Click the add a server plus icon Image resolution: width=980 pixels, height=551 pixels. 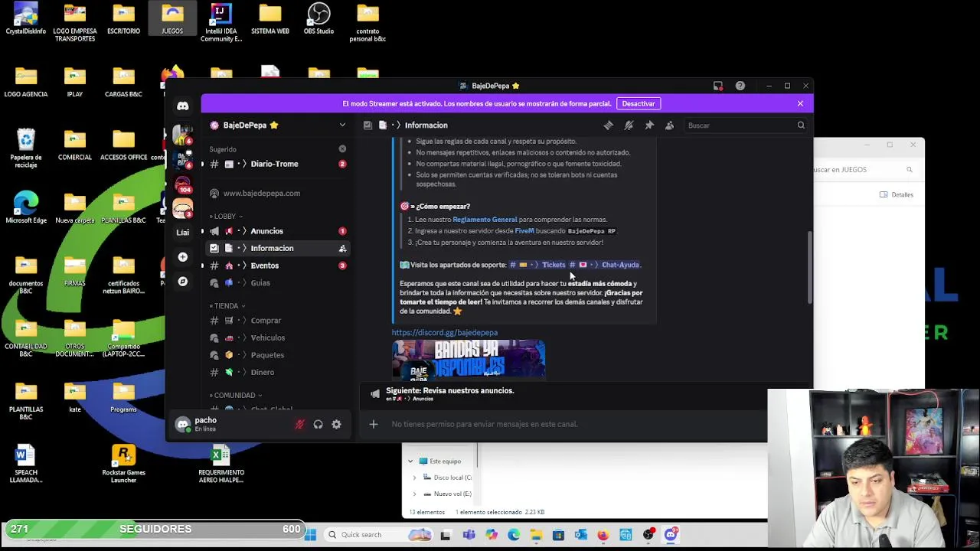[182, 257]
